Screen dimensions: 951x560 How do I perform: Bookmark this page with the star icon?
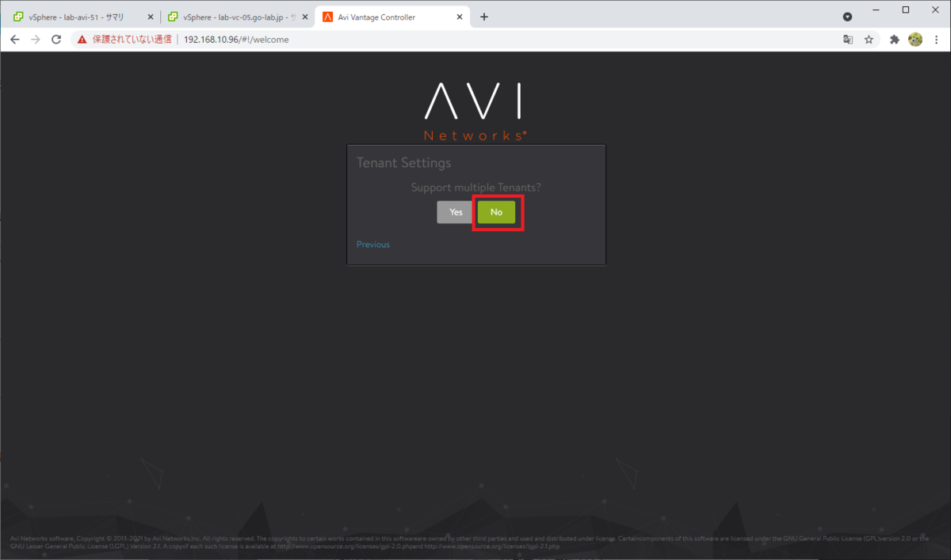[869, 40]
